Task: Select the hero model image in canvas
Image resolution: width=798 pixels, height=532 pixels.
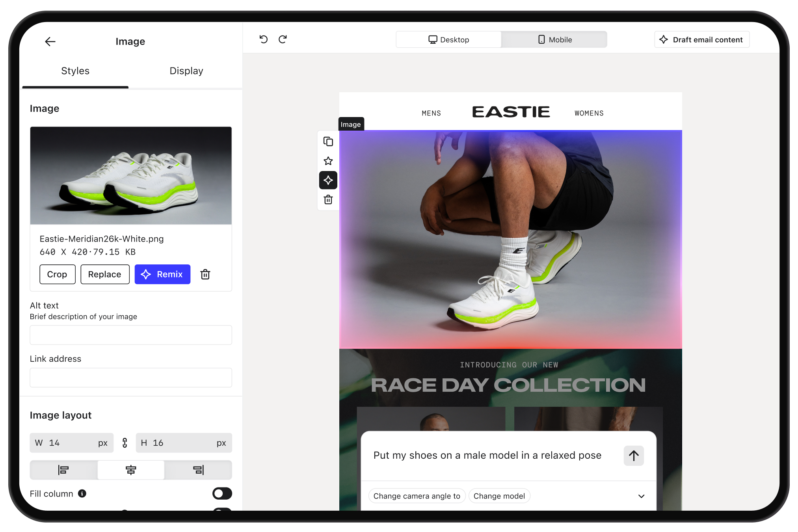Action: coord(511,239)
